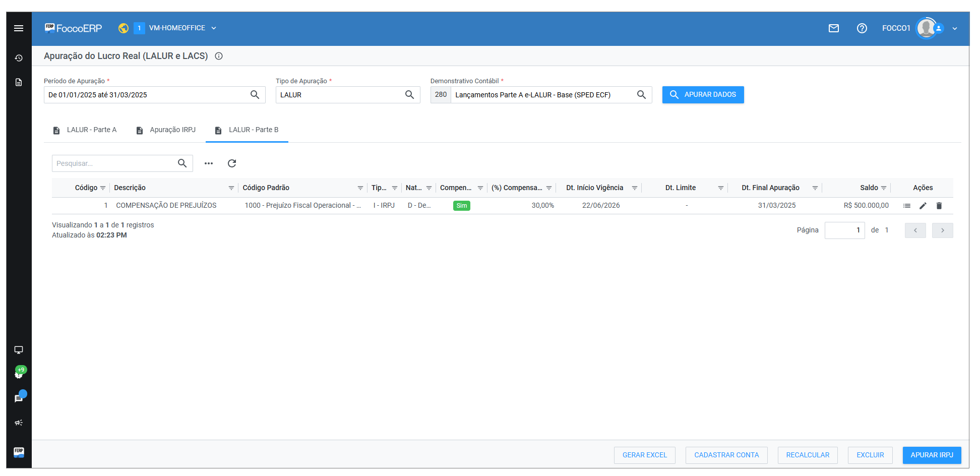The width and height of the screenshot is (980, 476).
Task: Open filter for Tip... column
Action: 395,188
